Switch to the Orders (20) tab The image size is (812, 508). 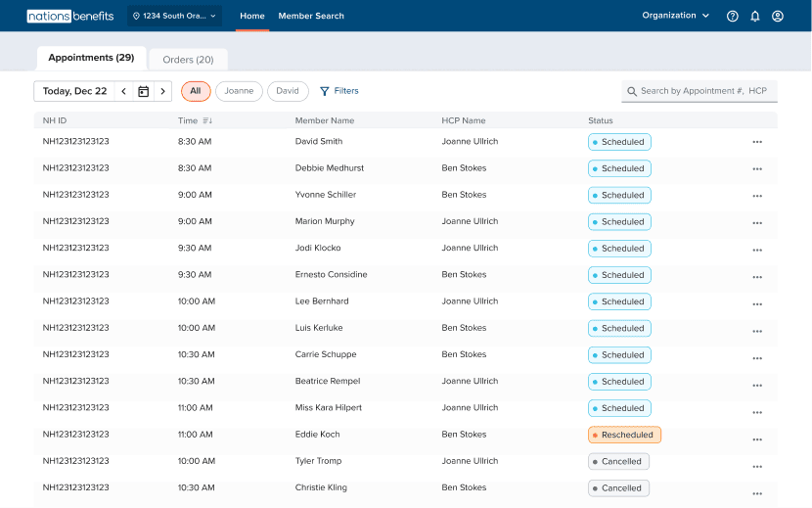(188, 60)
